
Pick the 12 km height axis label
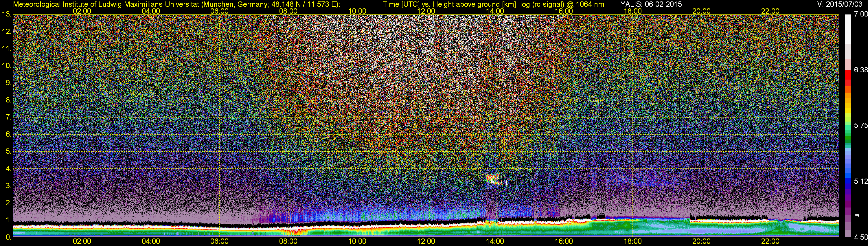click(6, 31)
